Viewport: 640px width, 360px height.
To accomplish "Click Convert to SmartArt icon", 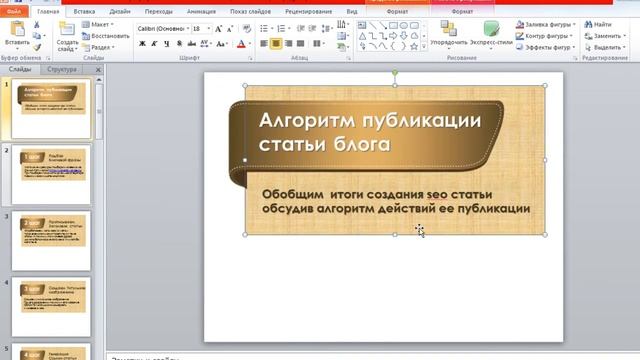I will point(342,47).
